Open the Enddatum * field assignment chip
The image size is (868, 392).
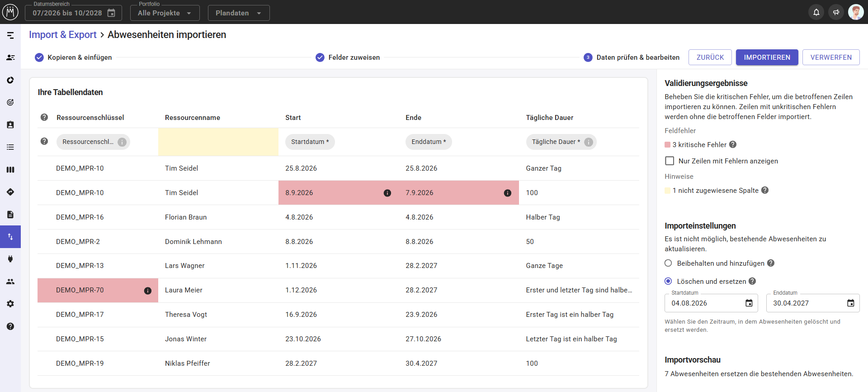[429, 142]
